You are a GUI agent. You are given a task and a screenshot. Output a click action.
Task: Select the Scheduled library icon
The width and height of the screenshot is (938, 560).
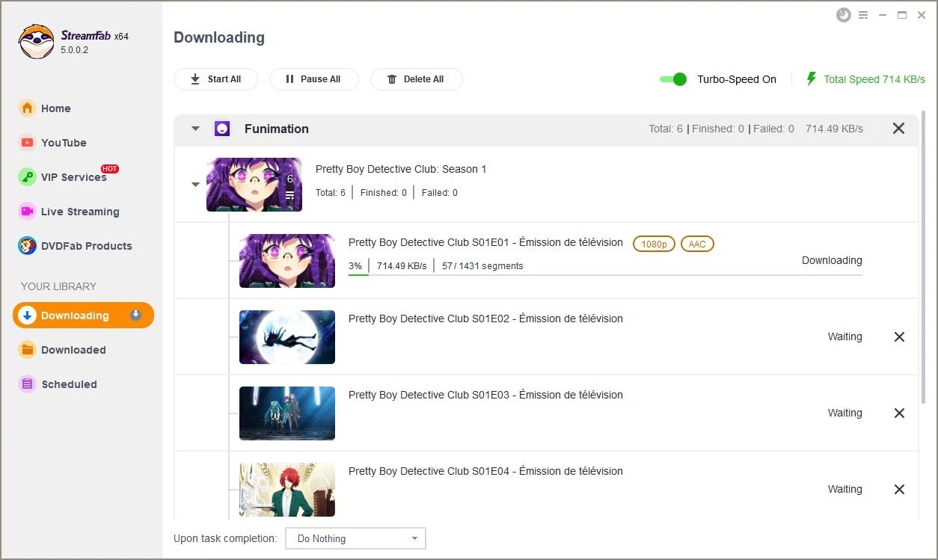pos(27,384)
